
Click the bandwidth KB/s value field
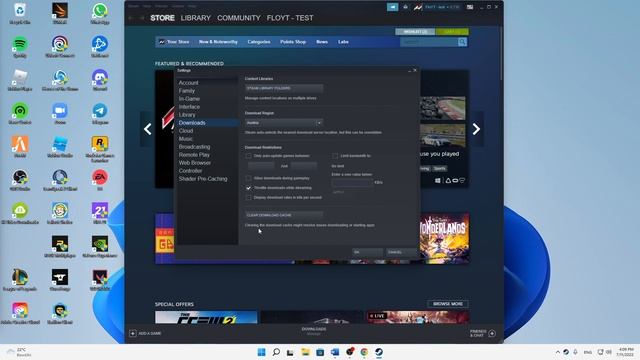(352, 182)
